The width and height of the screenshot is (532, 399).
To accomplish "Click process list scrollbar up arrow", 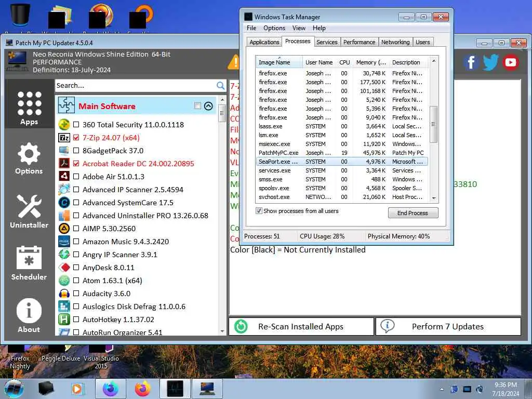I will tap(434, 61).
